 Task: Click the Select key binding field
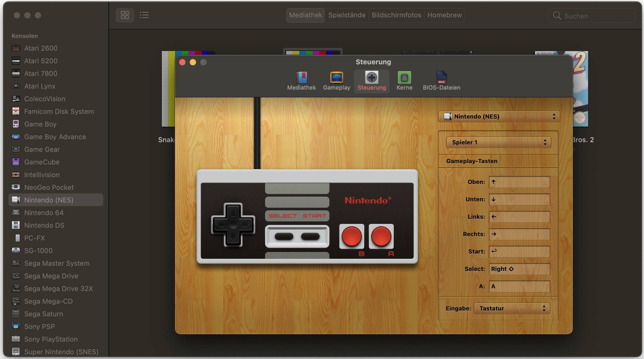519,269
